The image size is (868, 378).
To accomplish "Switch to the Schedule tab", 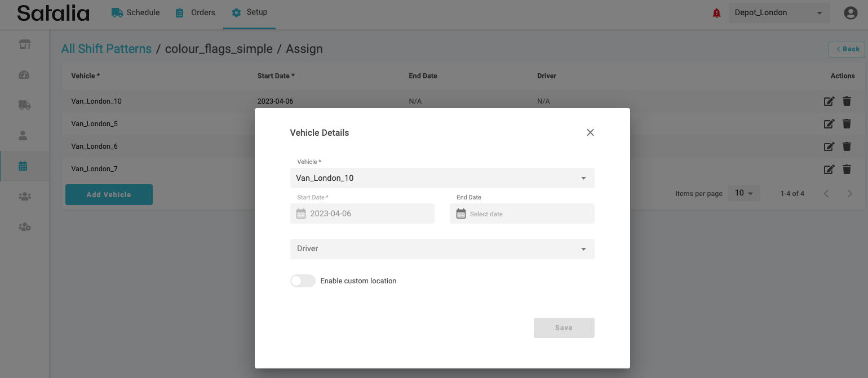I will [136, 13].
